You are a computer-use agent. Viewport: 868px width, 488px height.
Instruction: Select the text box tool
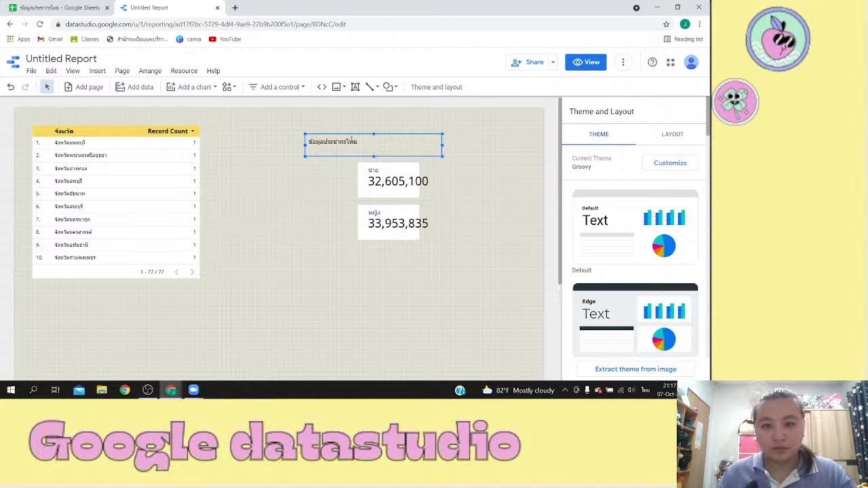[355, 87]
